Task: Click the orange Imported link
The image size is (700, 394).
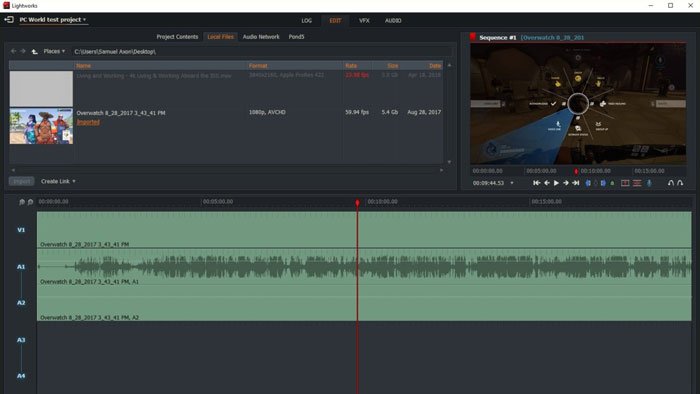Action: [x=88, y=122]
